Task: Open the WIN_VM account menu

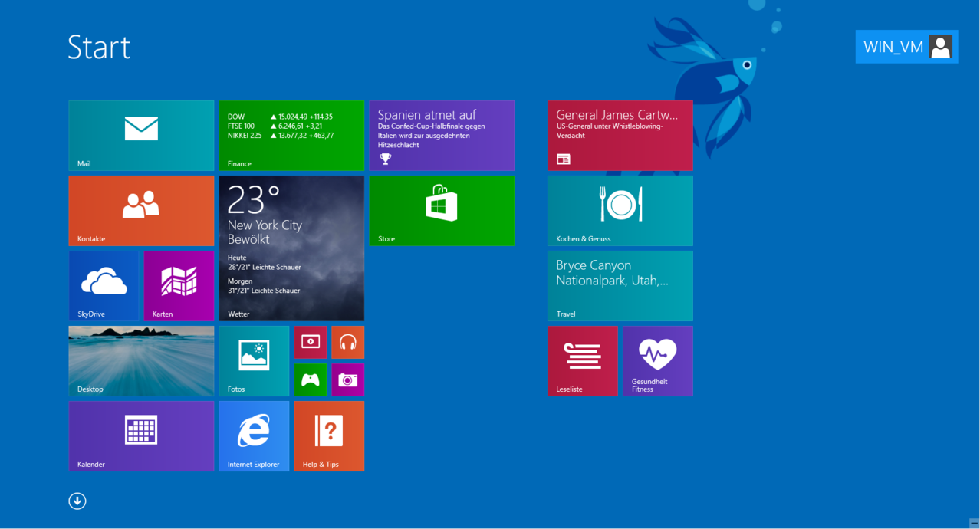Action: pos(906,47)
